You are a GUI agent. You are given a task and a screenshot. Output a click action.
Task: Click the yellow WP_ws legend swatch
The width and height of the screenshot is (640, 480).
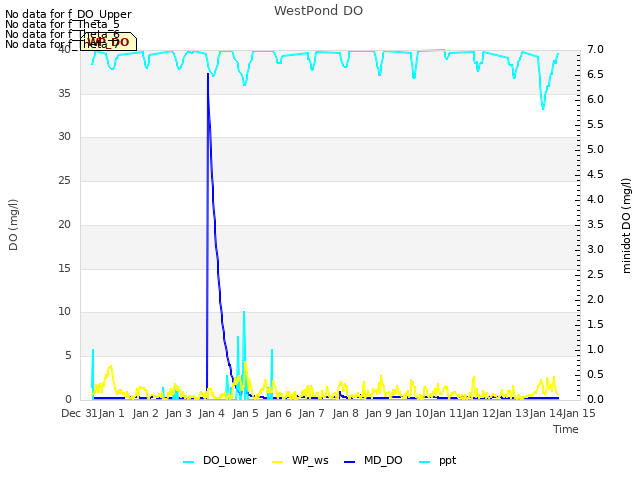[278, 462]
